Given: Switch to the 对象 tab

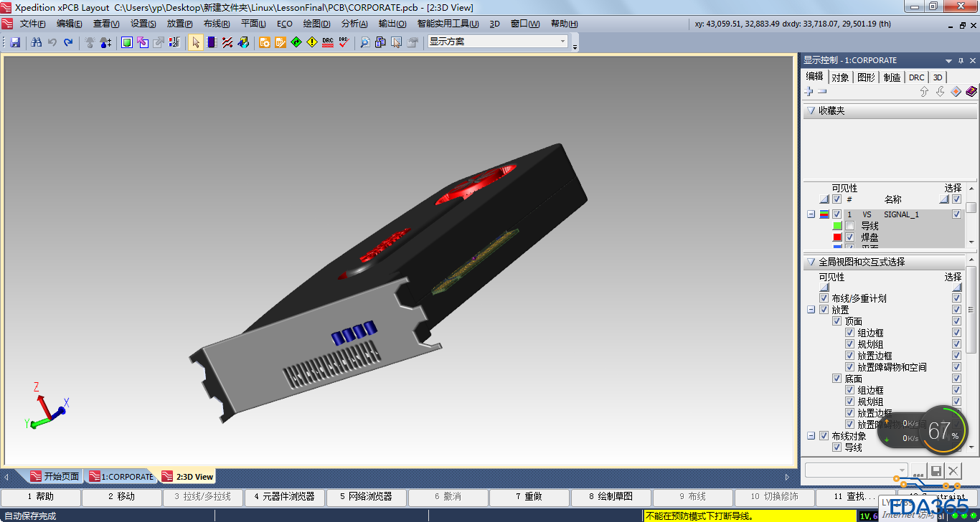Looking at the screenshot, I should point(840,77).
